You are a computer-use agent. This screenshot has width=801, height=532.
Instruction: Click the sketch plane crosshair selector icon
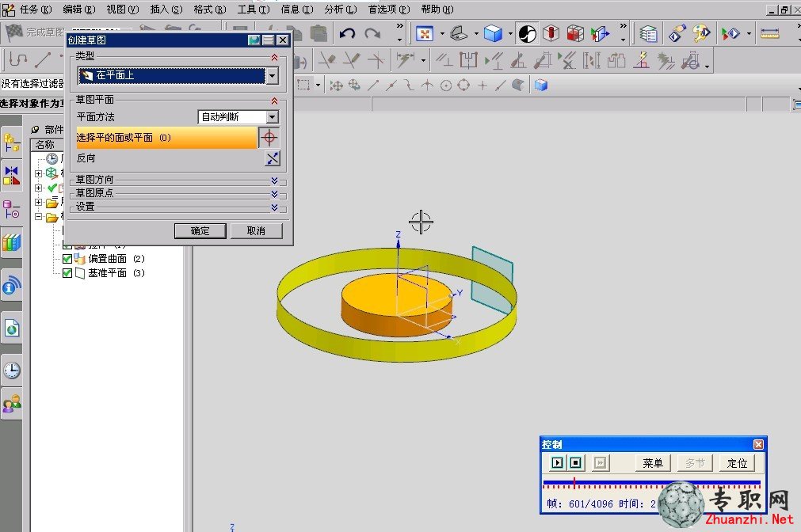pos(269,137)
